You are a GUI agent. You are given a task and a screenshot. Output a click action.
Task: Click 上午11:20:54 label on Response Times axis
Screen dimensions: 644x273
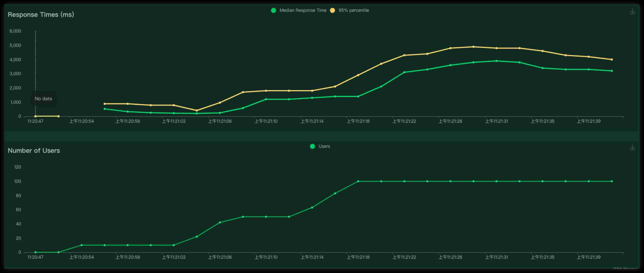point(81,121)
